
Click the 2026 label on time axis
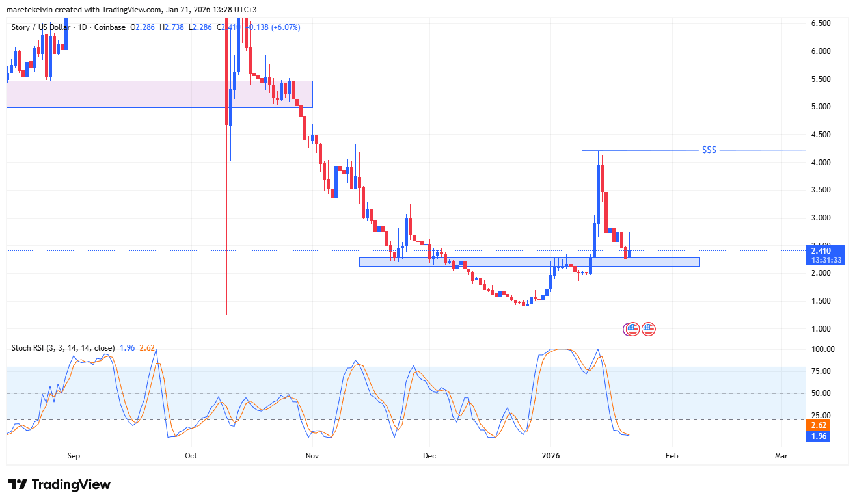[550, 457]
